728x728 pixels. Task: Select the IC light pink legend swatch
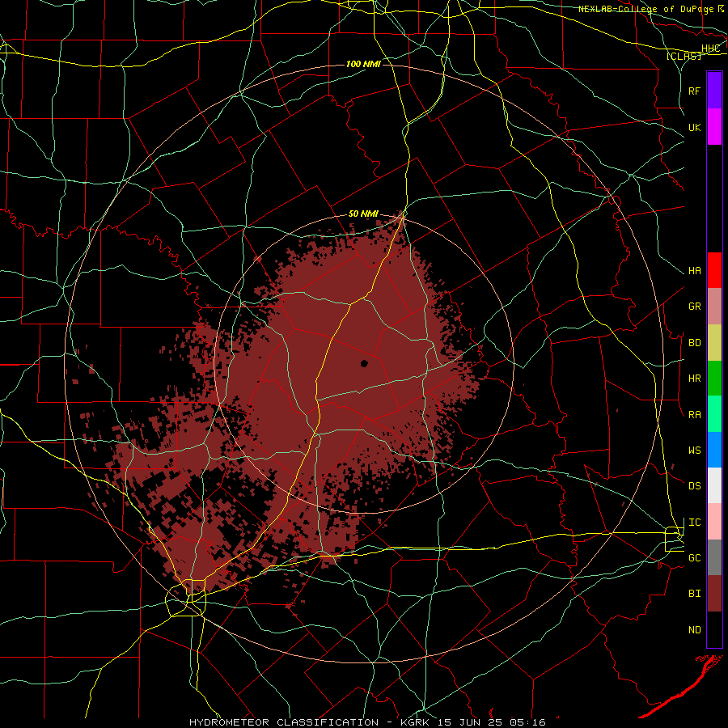tap(714, 522)
